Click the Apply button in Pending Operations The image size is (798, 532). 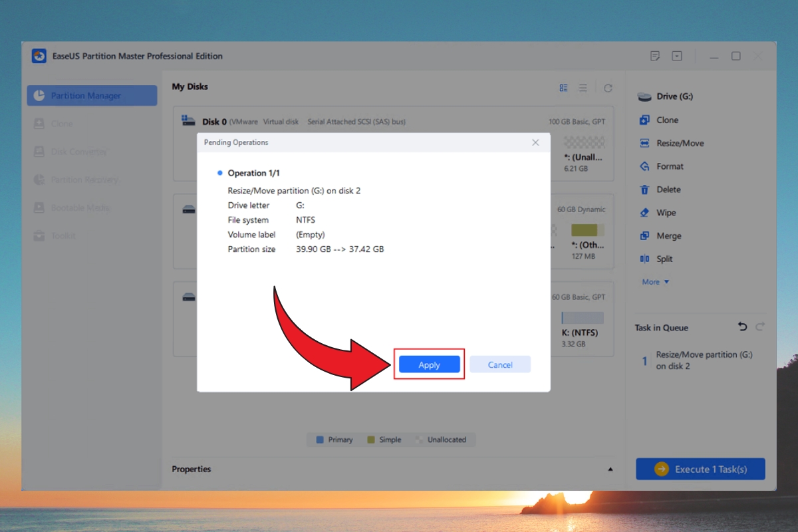coord(429,364)
